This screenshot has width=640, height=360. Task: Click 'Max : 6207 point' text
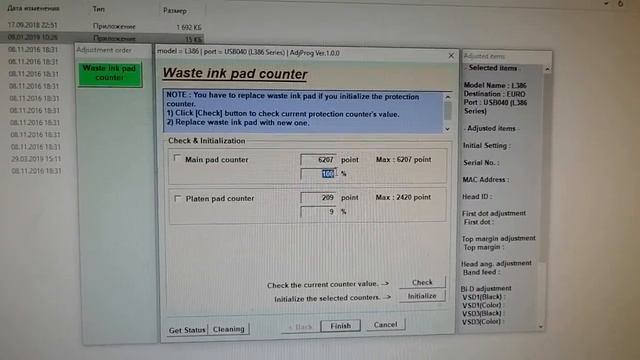[403, 160]
